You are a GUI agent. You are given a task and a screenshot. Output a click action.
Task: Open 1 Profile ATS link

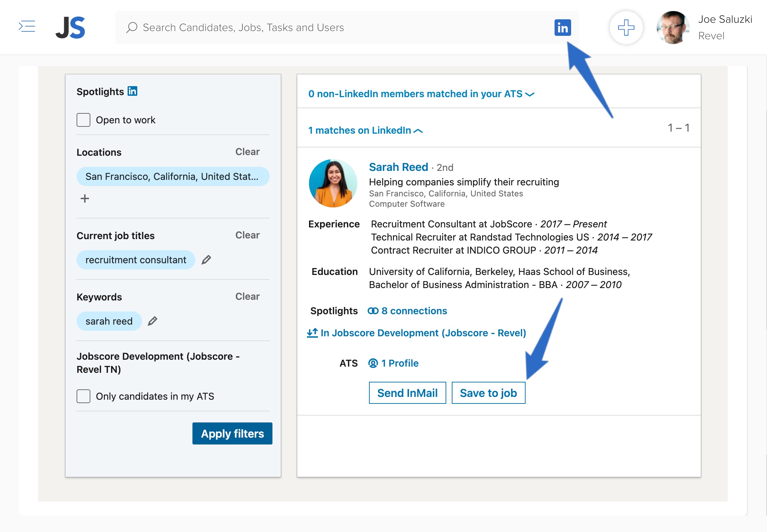point(400,363)
